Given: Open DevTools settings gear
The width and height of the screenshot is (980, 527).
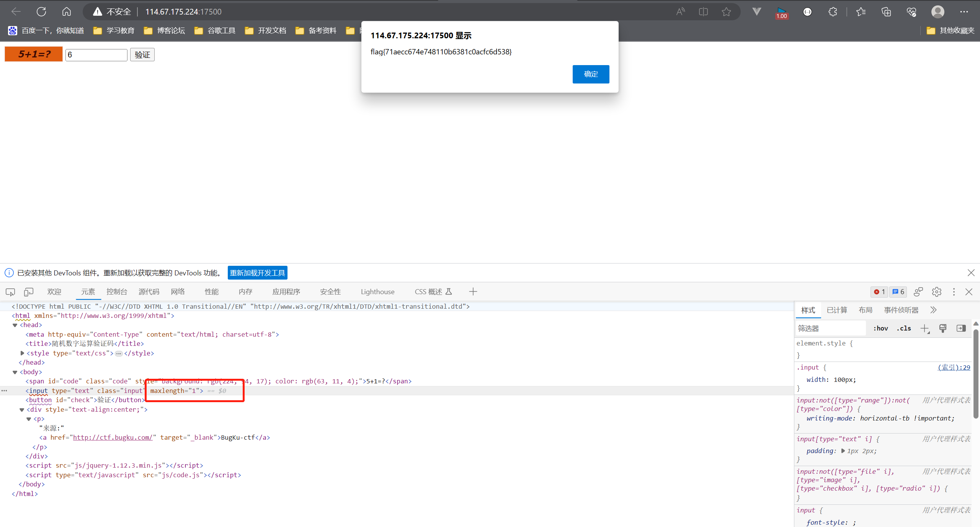Looking at the screenshot, I should tap(936, 292).
